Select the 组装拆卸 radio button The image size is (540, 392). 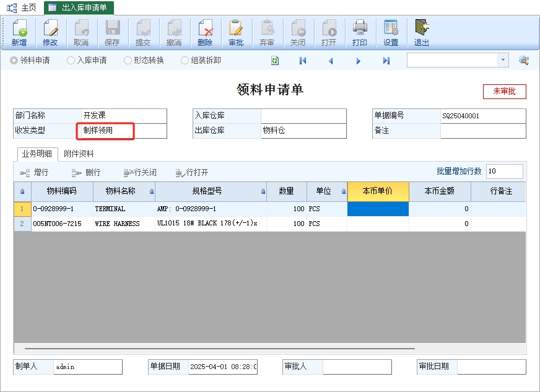[185, 61]
